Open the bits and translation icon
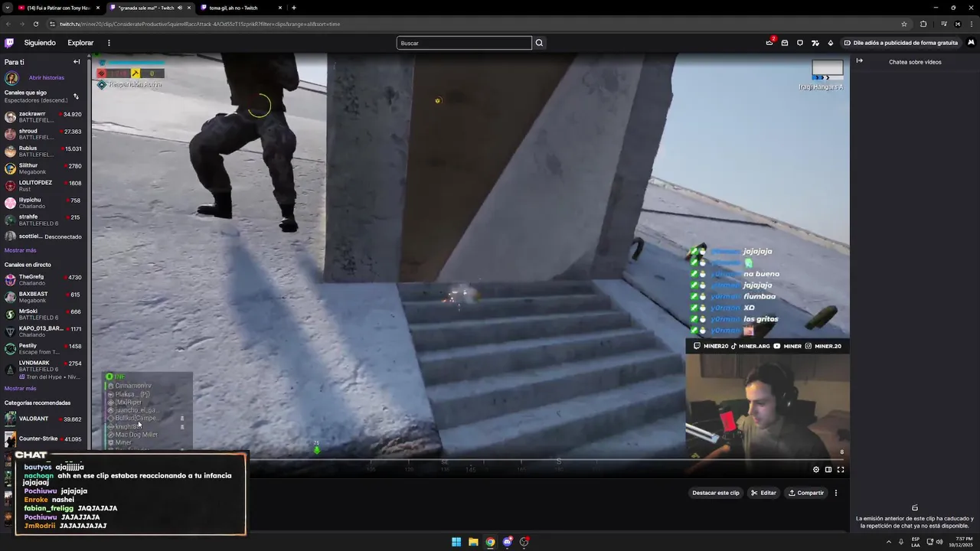The width and height of the screenshot is (980, 551). pyautogui.click(x=815, y=43)
